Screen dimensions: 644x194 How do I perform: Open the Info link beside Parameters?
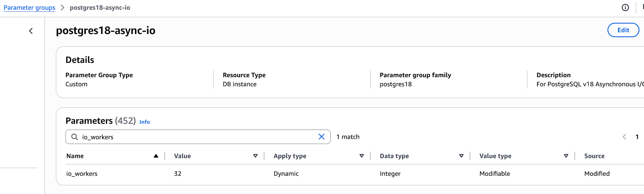click(145, 122)
